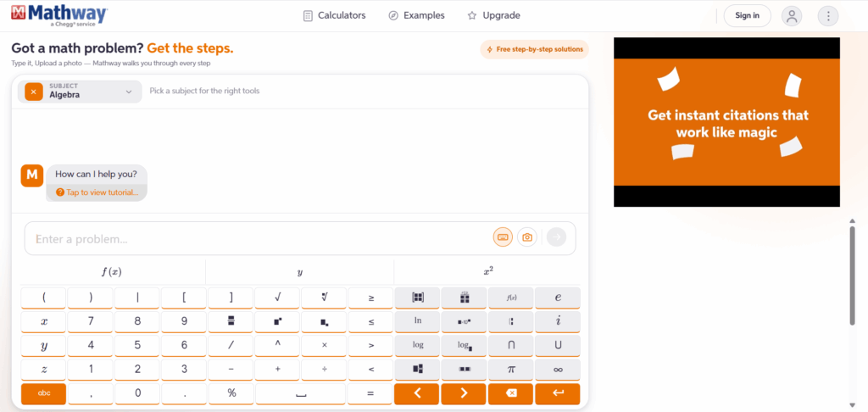
Task: Click the pi π key
Action: [x=511, y=370]
